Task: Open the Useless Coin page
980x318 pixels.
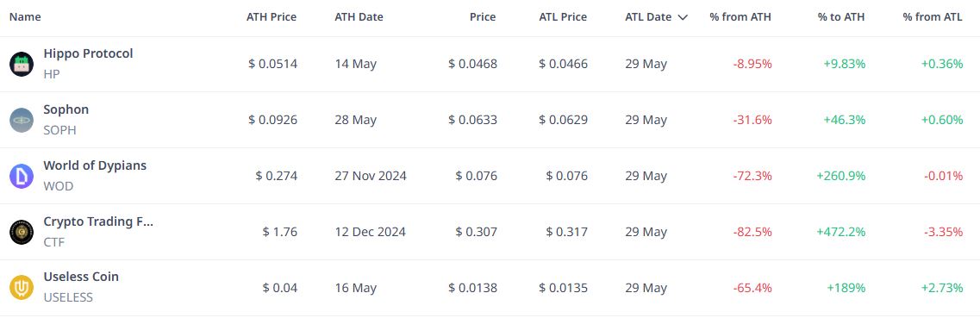Action: click(x=81, y=276)
